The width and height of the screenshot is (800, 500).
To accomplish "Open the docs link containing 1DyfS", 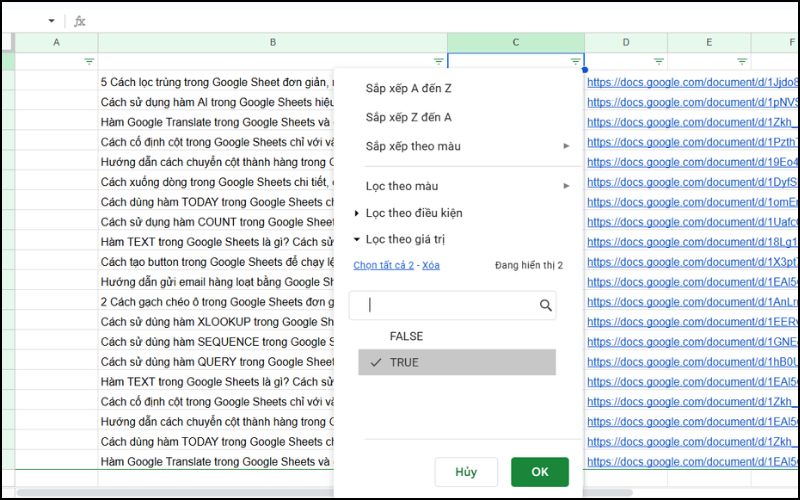I will pos(692,182).
